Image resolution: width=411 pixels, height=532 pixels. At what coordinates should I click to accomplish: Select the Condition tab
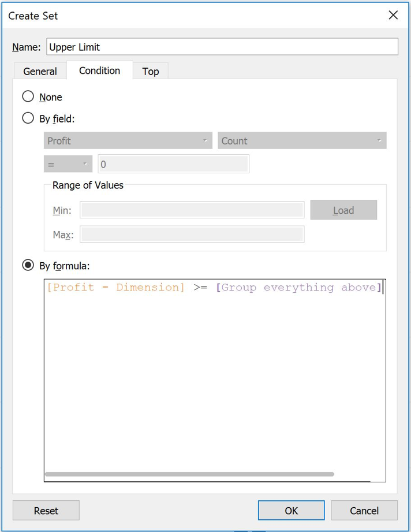point(99,70)
